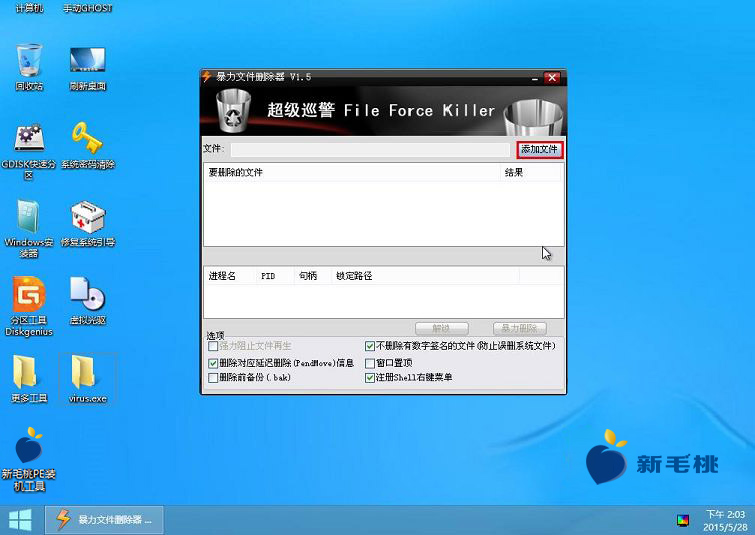Enable 删除前备份(.bak) checkbox
The height and width of the screenshot is (535, 755).
(213, 378)
